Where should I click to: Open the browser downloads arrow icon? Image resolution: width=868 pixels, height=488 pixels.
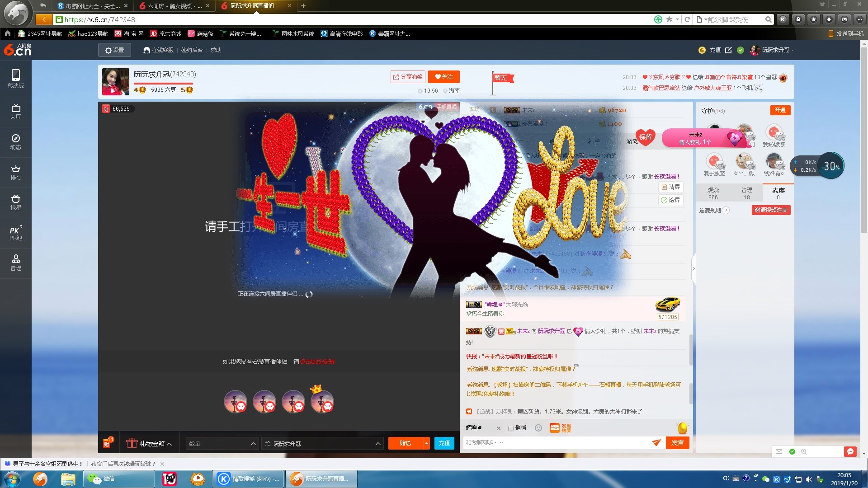(829, 19)
